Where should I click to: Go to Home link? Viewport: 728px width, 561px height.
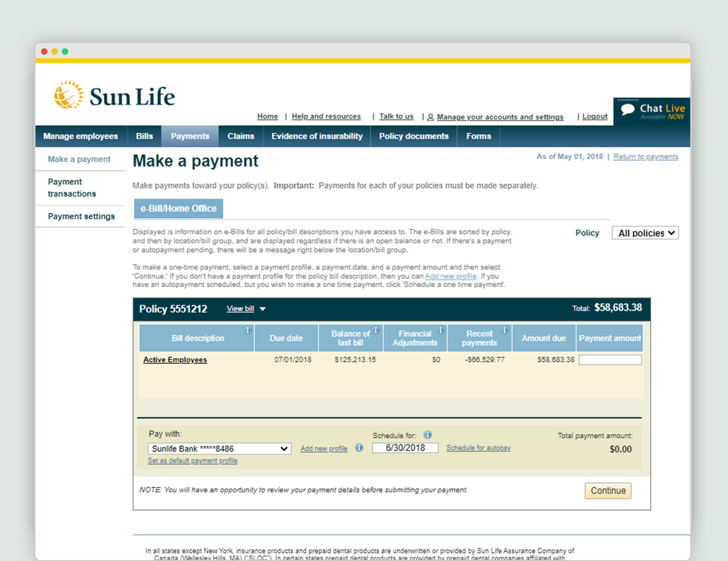tap(268, 116)
